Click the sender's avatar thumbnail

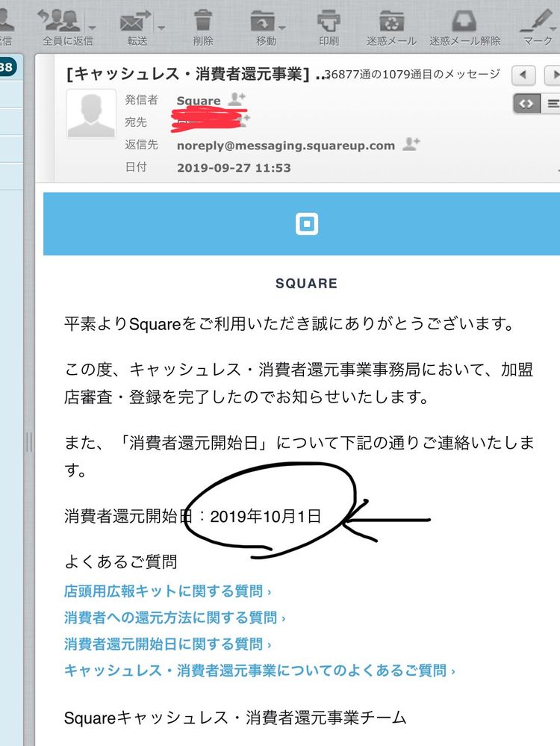pos(91,114)
